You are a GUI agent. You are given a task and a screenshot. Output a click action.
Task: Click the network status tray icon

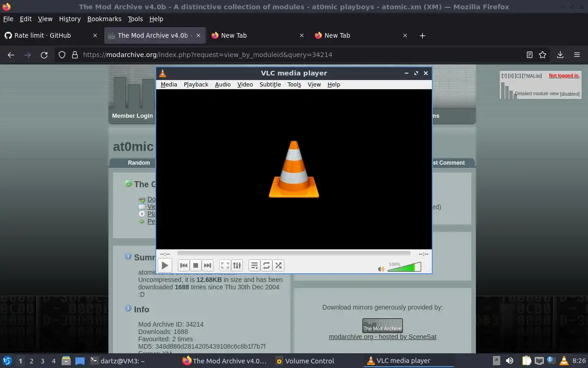click(539, 361)
